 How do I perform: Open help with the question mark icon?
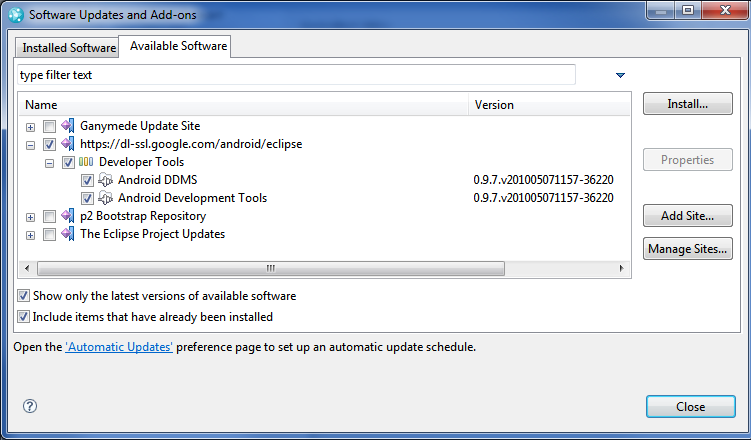[x=30, y=406]
